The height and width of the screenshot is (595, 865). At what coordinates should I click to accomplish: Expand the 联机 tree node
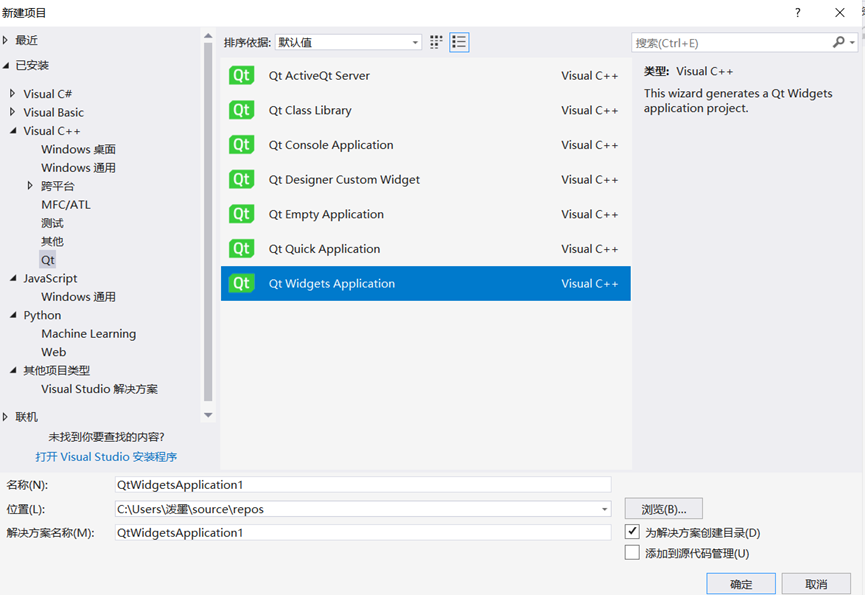point(6,417)
